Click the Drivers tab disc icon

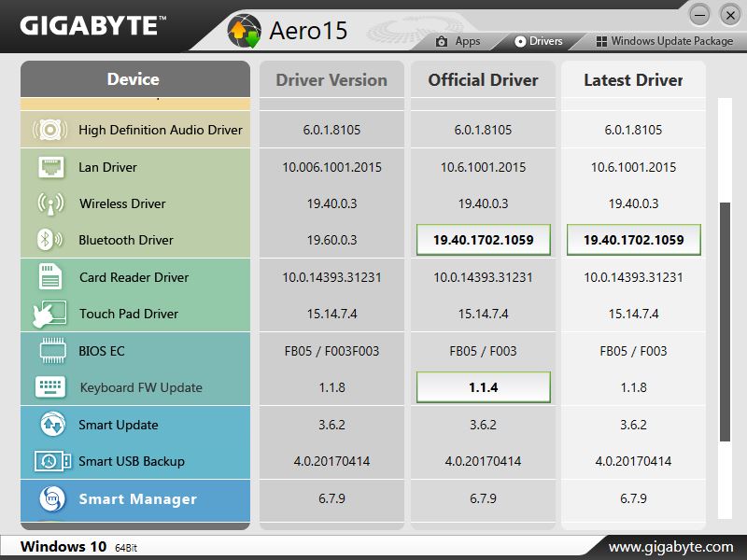[x=520, y=41]
